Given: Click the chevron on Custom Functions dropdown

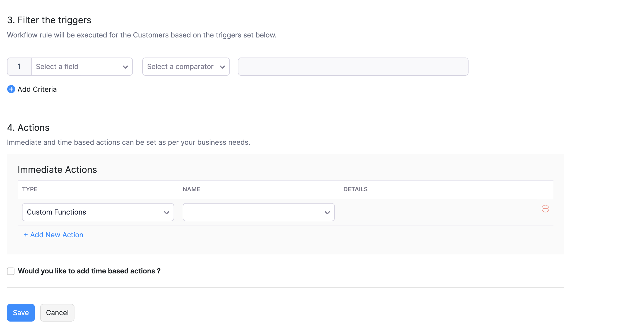Looking at the screenshot, I should (166, 212).
